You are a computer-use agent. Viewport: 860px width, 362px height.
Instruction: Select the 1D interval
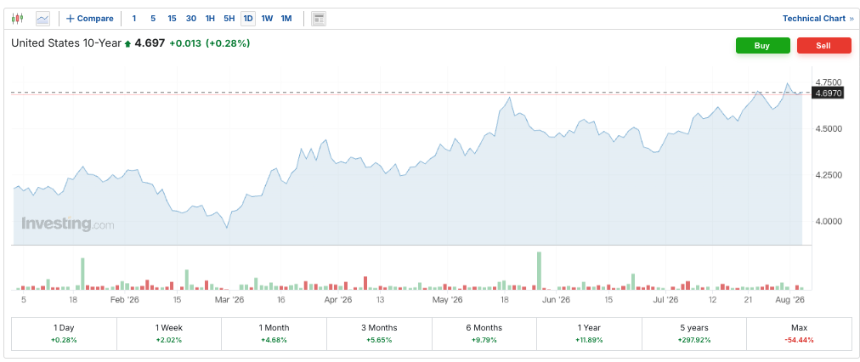click(248, 19)
